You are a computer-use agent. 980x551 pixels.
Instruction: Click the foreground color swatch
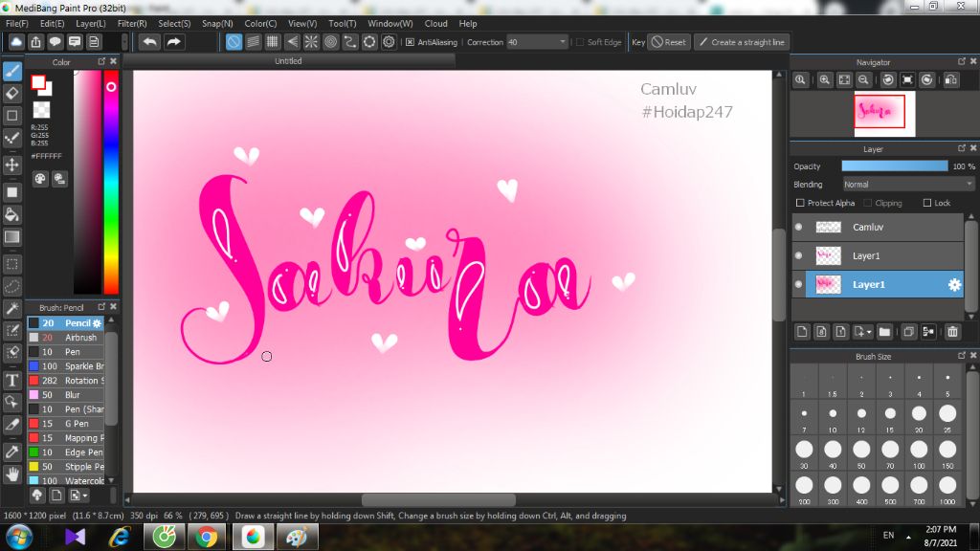38,82
